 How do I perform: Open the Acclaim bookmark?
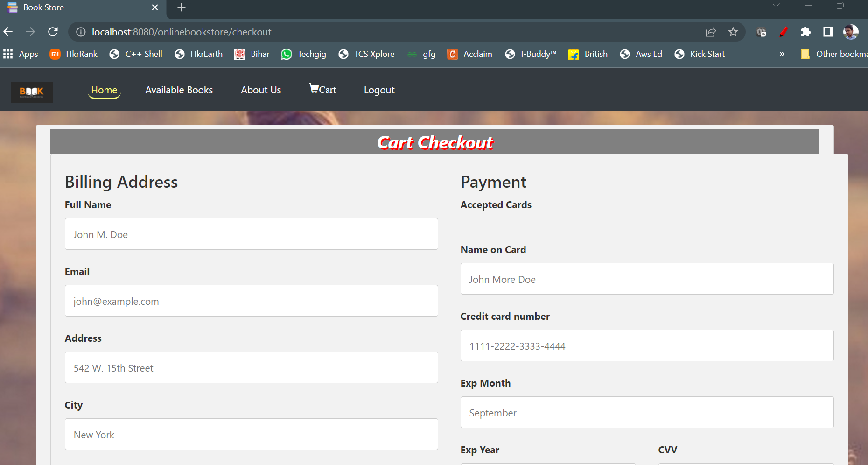[x=469, y=54]
